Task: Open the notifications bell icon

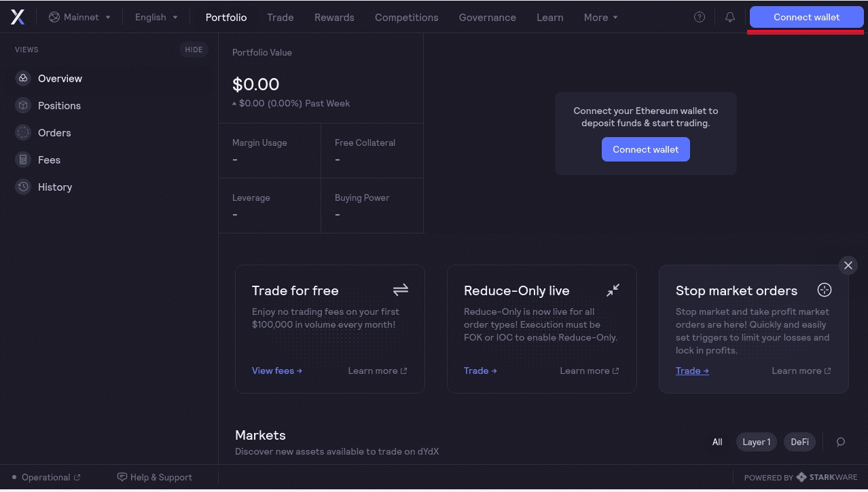Action: pyautogui.click(x=730, y=17)
